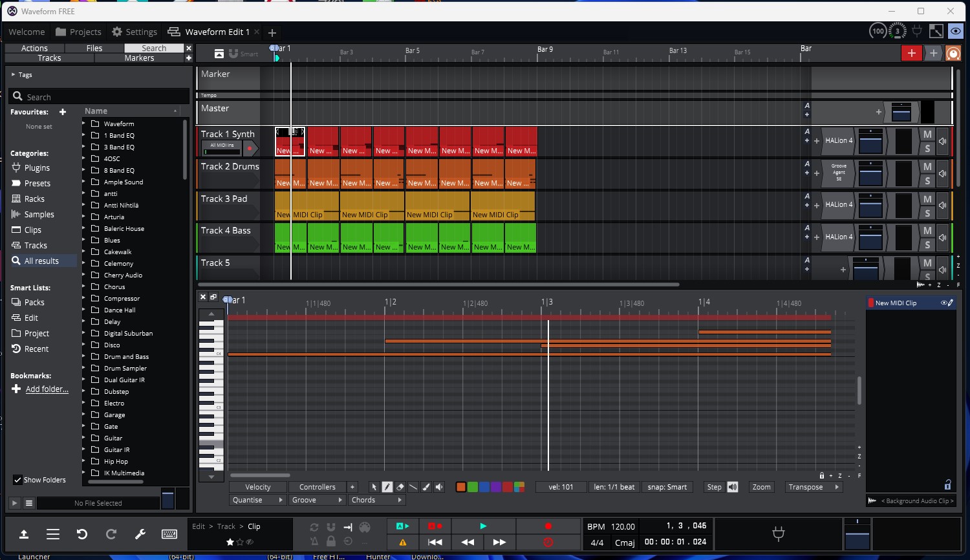Uncheck the Show Folders checkbox

tap(17, 480)
